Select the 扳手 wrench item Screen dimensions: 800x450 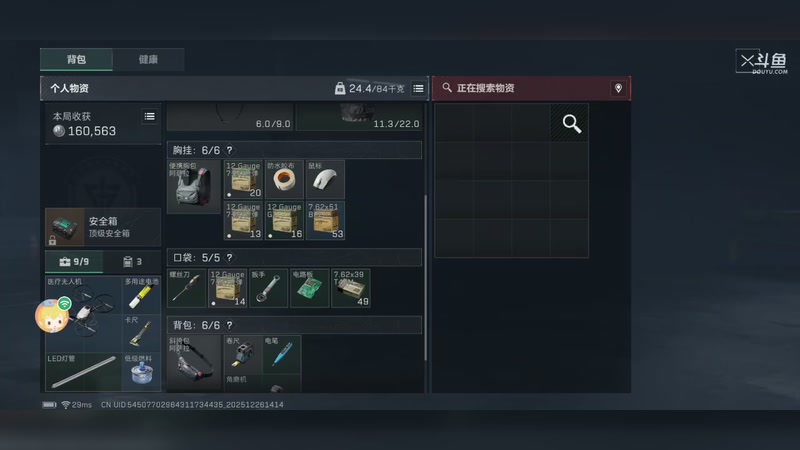[x=269, y=288]
